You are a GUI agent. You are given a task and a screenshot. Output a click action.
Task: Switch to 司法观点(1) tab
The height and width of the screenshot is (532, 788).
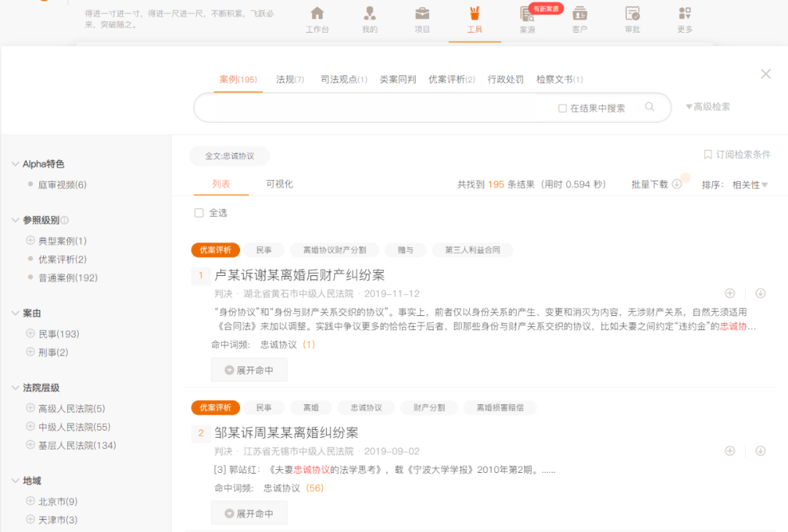coord(344,80)
